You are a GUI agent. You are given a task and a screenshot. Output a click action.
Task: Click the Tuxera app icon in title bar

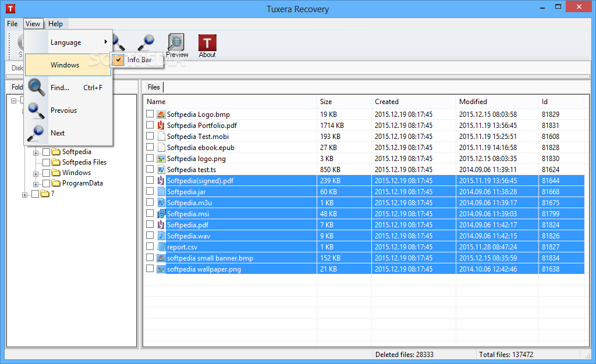tap(10, 8)
